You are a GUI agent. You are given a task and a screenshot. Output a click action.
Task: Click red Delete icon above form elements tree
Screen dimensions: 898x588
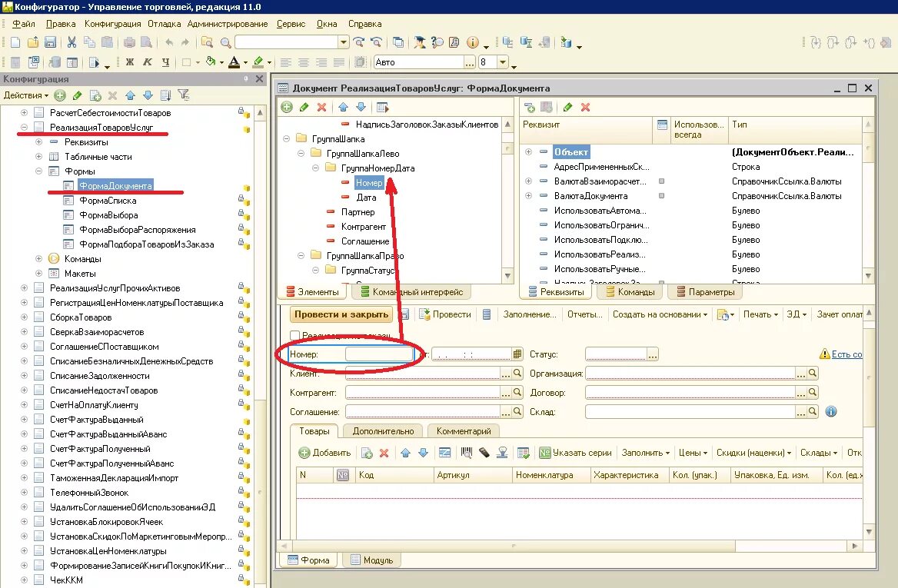tap(322, 107)
